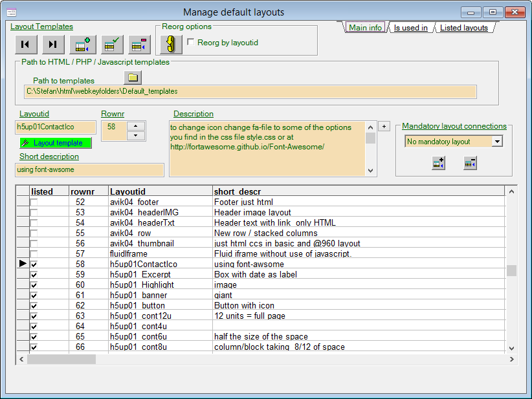Click table scroll up arrow
Viewport: 532px width, 399px height.
tap(512, 191)
